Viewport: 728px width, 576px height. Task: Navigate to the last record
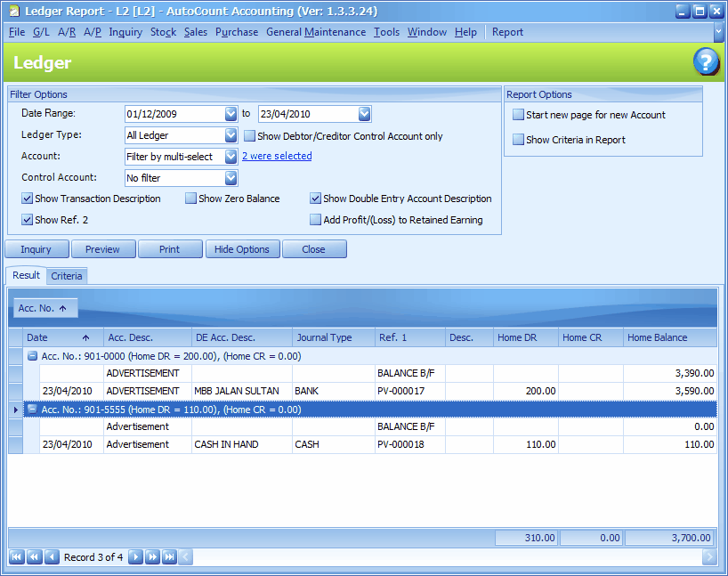[169, 556]
